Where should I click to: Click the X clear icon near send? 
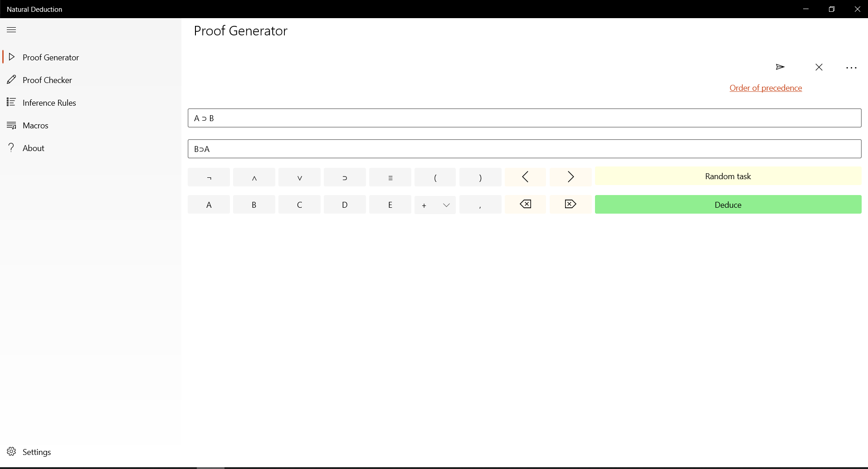pos(819,67)
